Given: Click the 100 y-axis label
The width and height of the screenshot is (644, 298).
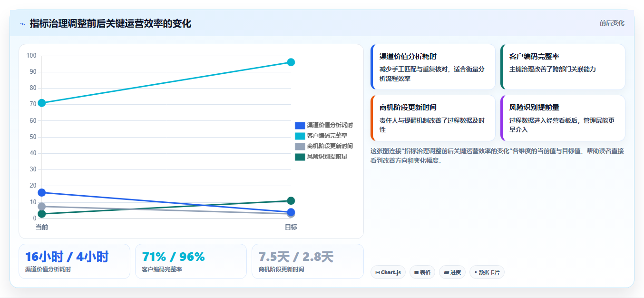Looking at the screenshot, I should [31, 56].
